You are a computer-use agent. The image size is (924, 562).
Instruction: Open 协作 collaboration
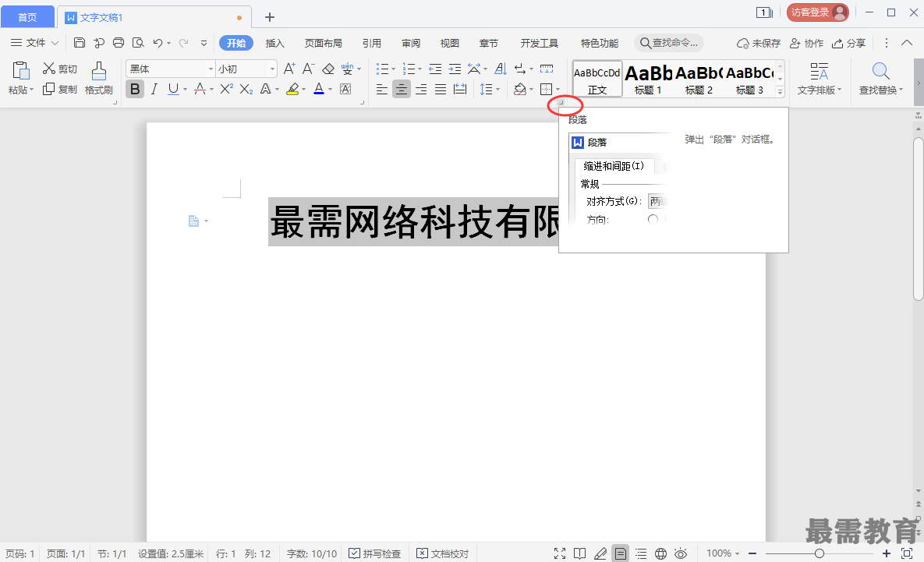807,43
